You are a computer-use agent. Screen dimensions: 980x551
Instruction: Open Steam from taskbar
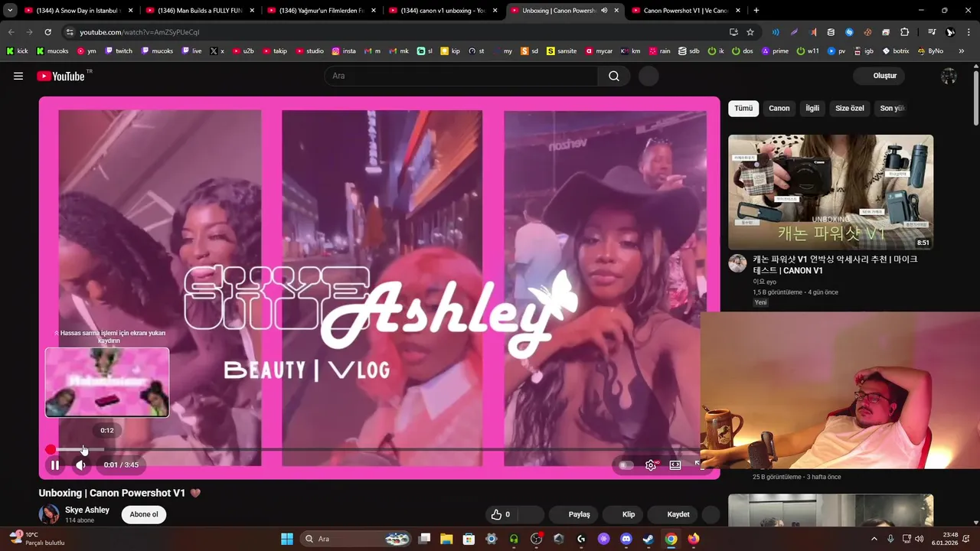[648, 539]
